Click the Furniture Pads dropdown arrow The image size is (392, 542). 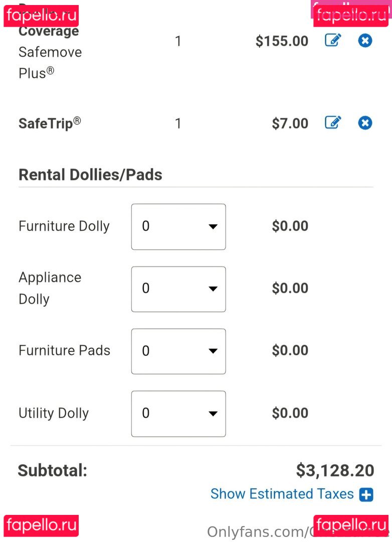(213, 351)
